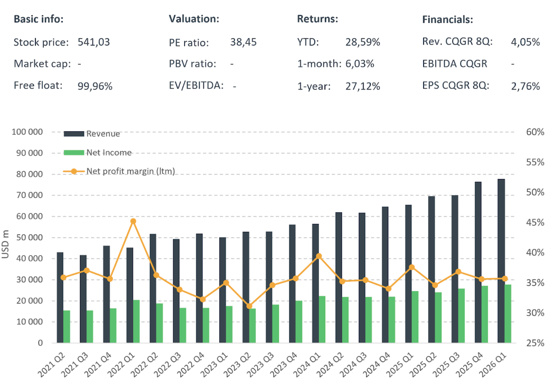Click the Valuation heading

(194, 19)
